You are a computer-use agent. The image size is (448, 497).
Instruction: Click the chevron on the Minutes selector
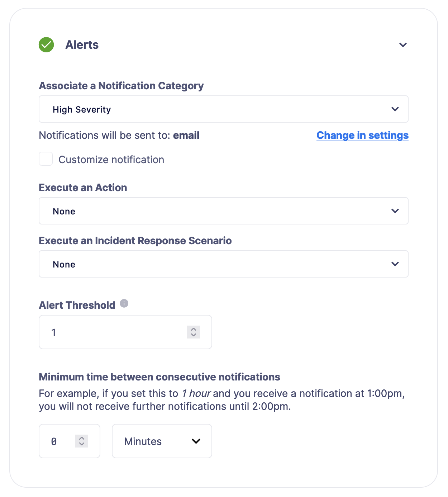coord(196,441)
